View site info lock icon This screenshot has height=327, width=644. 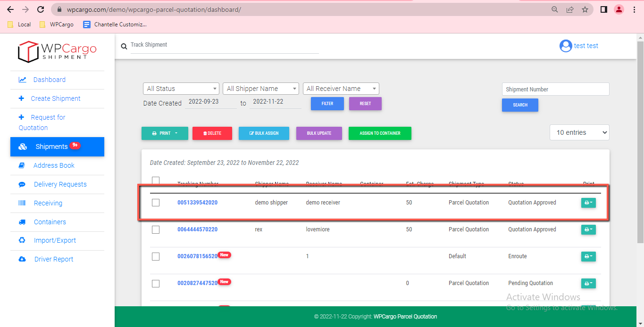click(x=59, y=9)
